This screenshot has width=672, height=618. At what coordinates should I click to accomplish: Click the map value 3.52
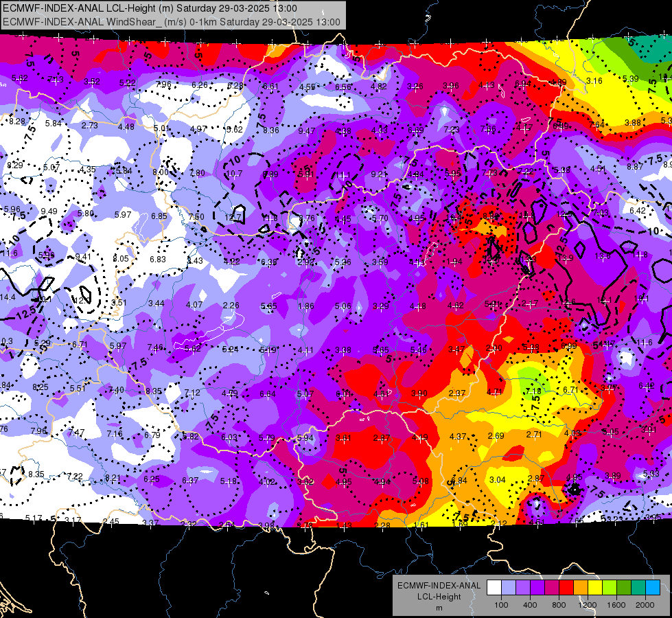click(x=92, y=82)
